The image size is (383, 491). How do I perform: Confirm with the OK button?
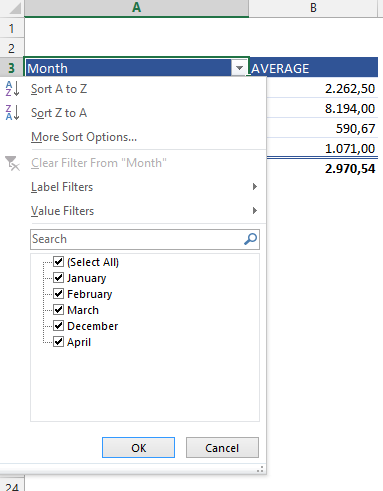[x=138, y=448]
